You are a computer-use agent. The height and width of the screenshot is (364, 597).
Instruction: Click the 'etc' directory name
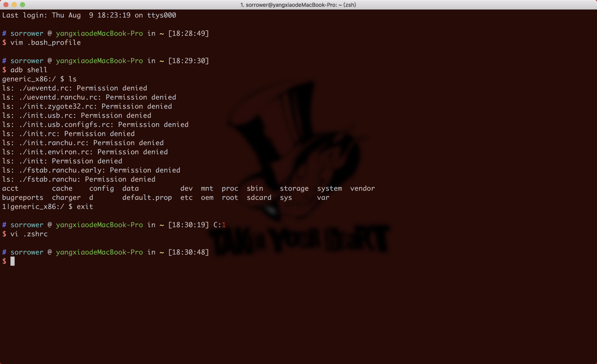point(187,198)
